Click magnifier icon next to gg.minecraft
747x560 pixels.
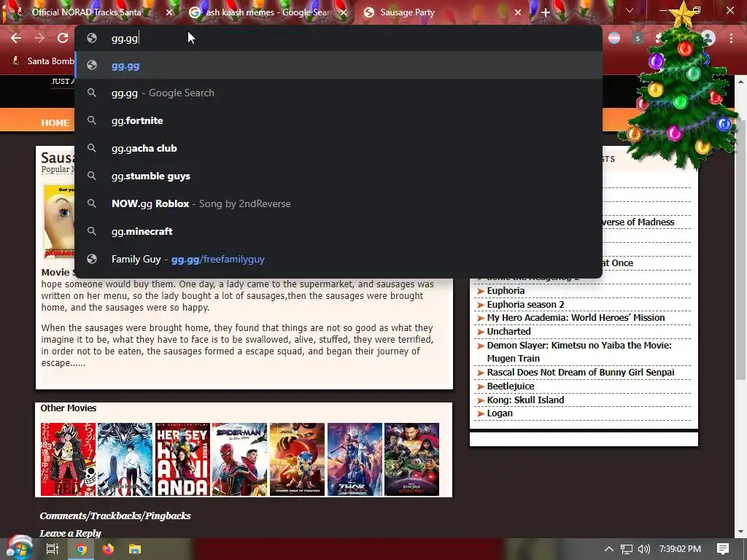pos(92,231)
